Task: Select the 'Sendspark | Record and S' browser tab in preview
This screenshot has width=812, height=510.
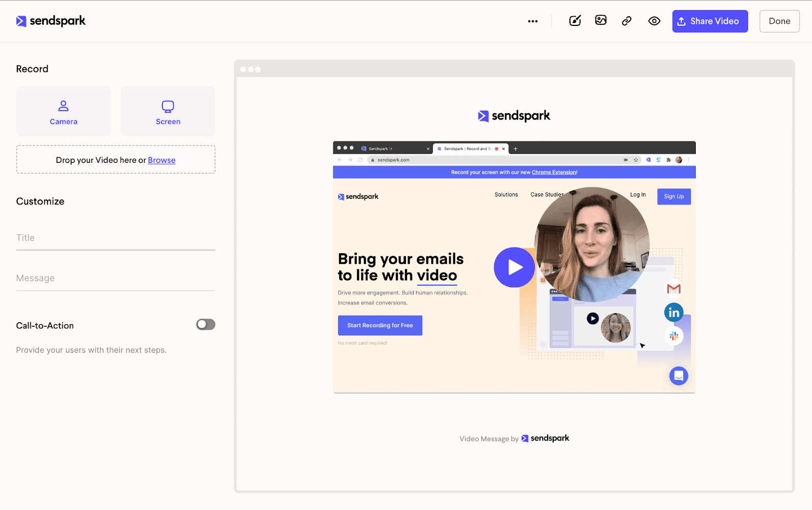Action: (471, 149)
